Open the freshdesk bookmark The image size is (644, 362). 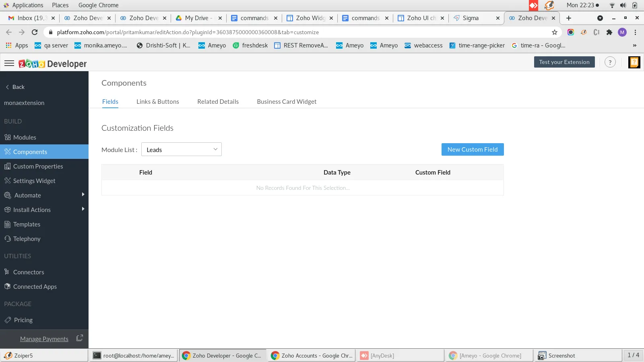tap(250, 45)
